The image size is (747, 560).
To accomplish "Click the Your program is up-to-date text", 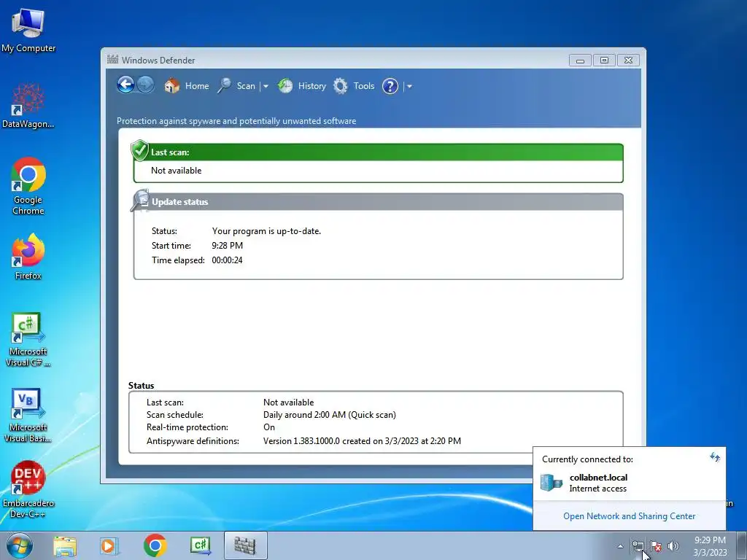I will [266, 231].
